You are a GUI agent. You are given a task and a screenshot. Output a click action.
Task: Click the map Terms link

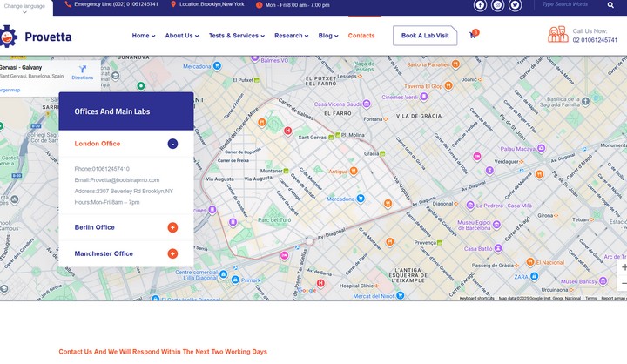pyautogui.click(x=590, y=298)
